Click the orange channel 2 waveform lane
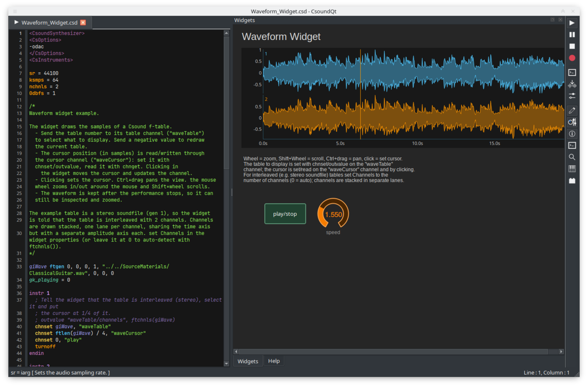This screenshot has width=588, height=387. point(413,117)
